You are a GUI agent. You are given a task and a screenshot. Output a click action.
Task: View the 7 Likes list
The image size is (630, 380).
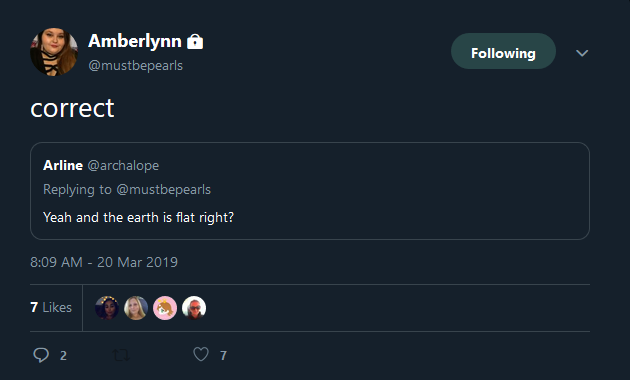(x=51, y=307)
